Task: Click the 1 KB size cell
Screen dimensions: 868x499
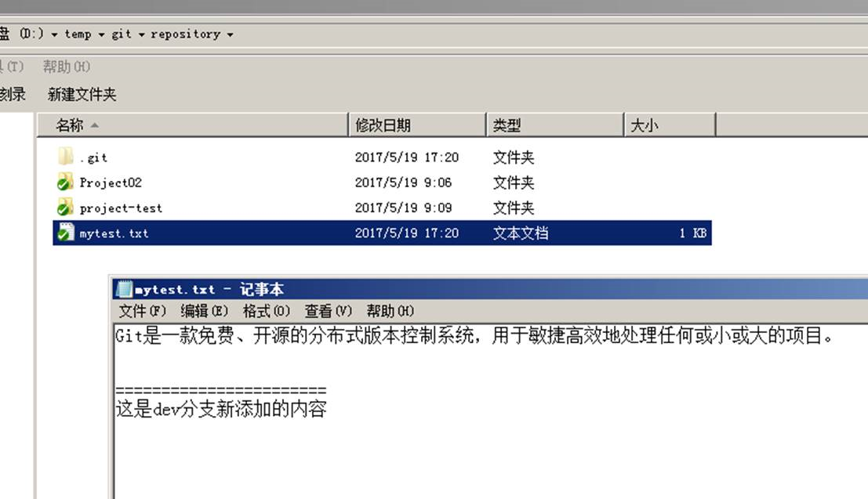Action: click(693, 233)
